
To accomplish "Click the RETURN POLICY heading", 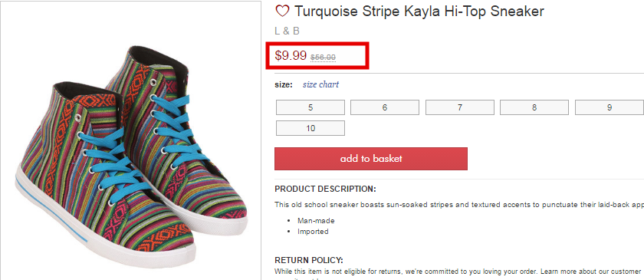I will 309,260.
